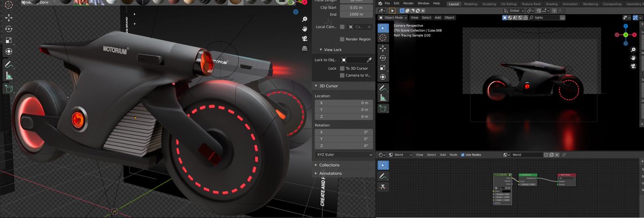Screen dimensions: 644x218
Task: Select the Measure tool in left viewport toolbar
Action: pyautogui.click(x=9, y=76)
